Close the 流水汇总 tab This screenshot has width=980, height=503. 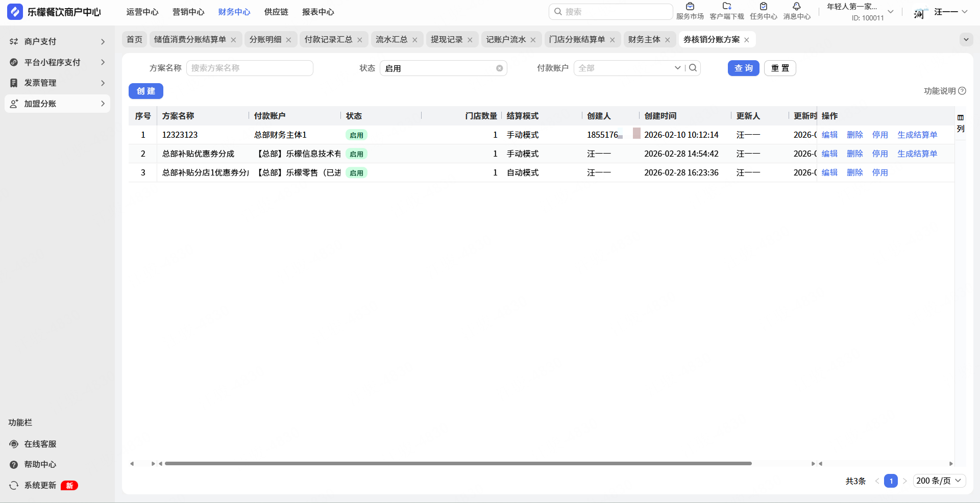click(414, 40)
